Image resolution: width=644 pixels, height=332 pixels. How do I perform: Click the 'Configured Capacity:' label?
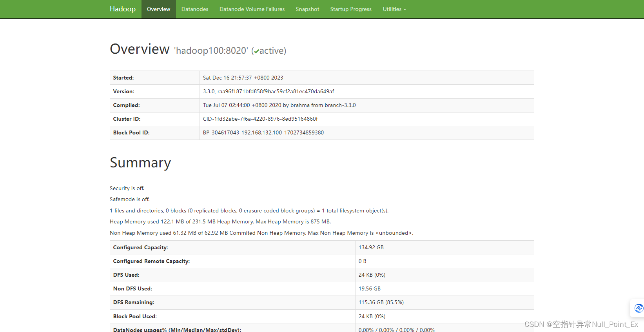(x=141, y=247)
